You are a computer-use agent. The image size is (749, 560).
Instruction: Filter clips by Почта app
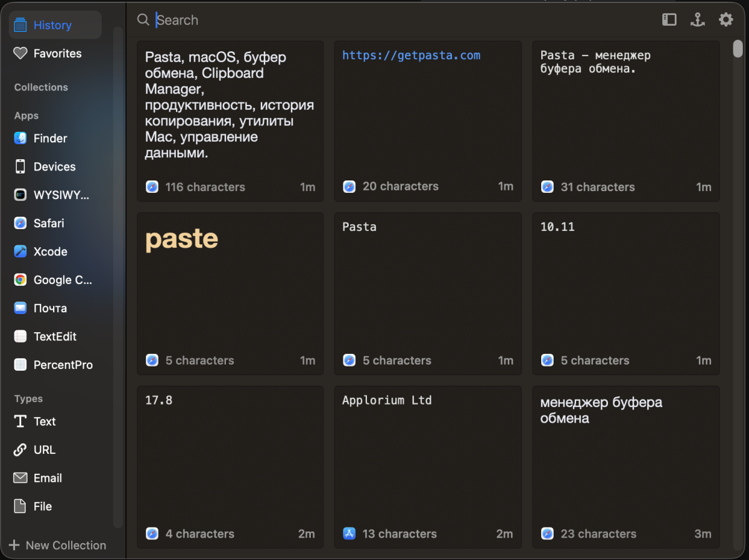[55, 308]
